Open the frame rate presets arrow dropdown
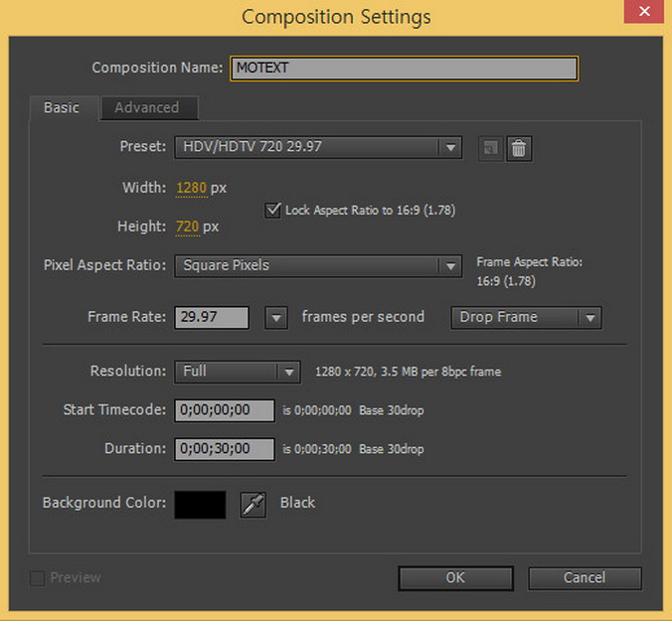The height and width of the screenshot is (621, 672). [x=276, y=318]
